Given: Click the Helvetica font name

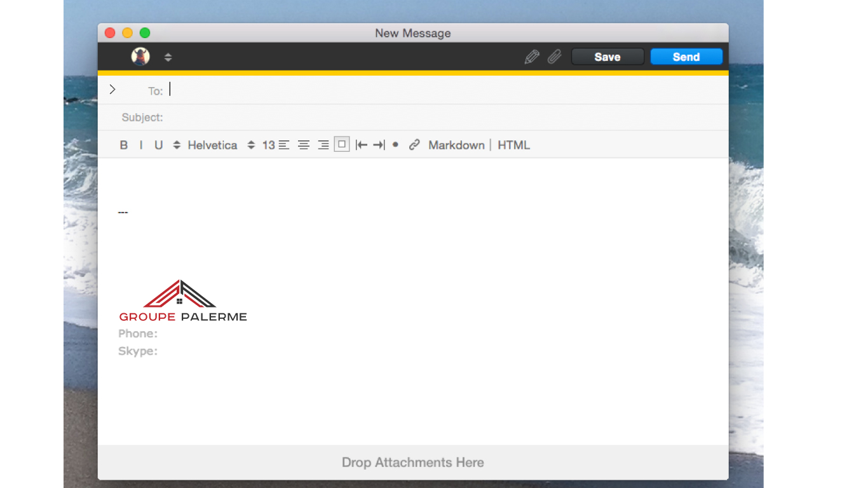Looking at the screenshot, I should 212,145.
